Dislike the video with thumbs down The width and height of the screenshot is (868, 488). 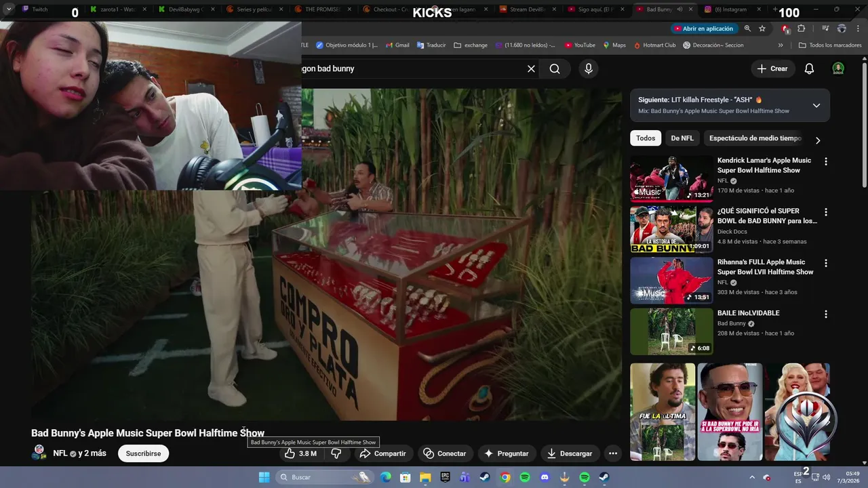336,453
